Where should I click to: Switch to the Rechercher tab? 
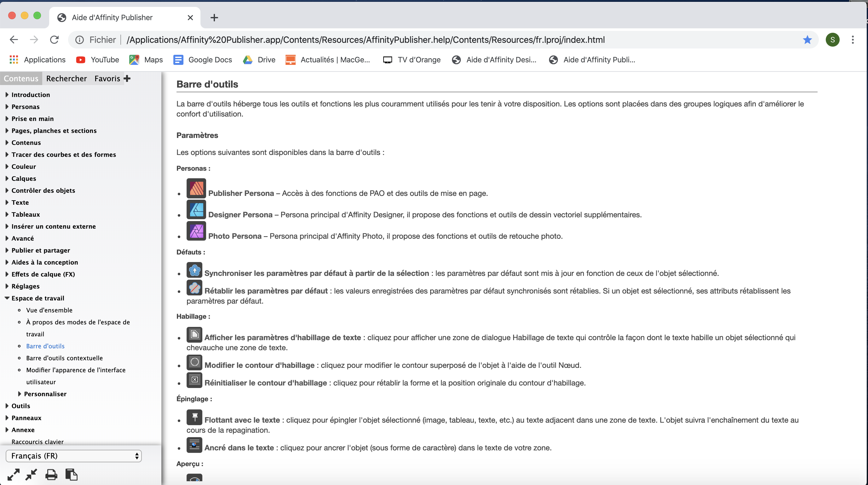[x=67, y=78]
